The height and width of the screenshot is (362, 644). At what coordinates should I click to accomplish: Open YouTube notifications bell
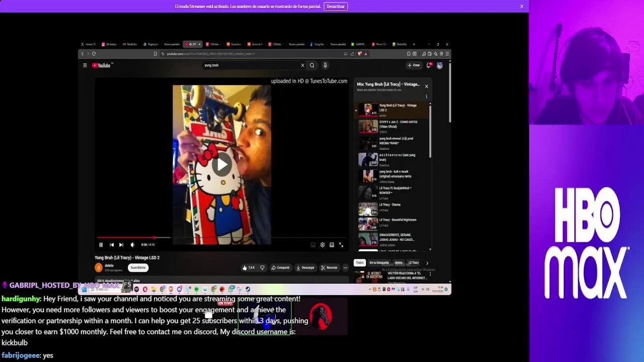pos(429,65)
